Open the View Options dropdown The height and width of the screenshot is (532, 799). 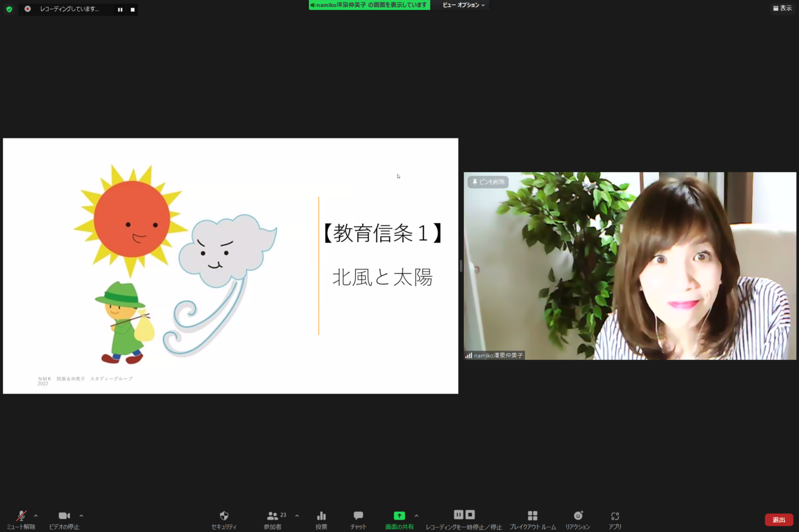(463, 5)
